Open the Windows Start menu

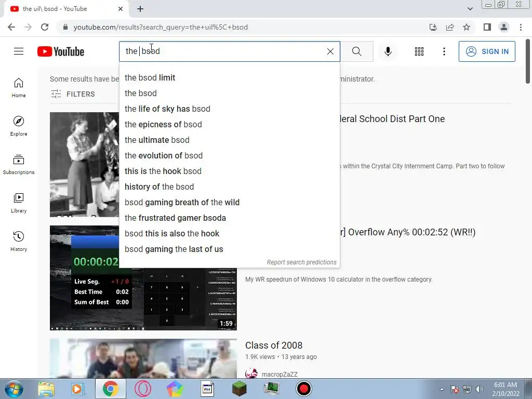click(x=14, y=389)
